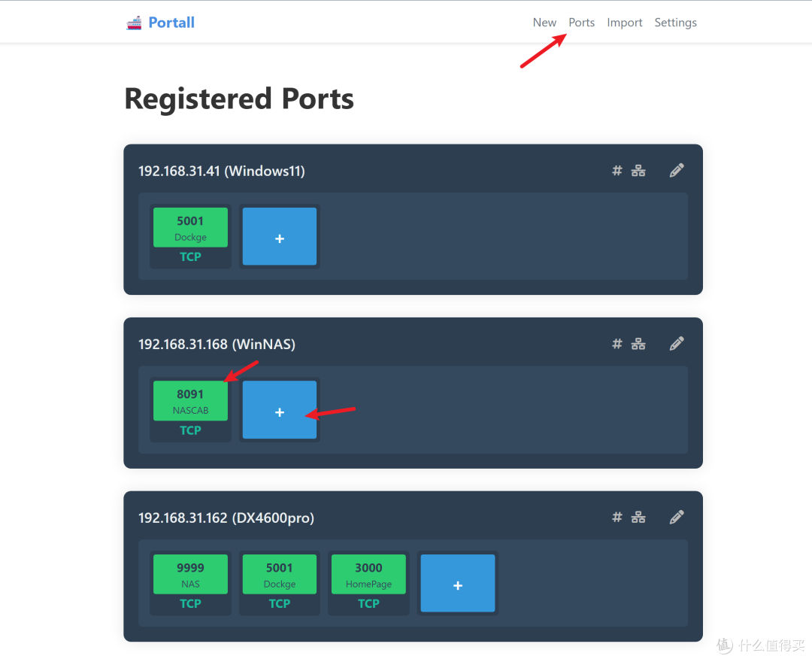Edit the WinNAS host via the pencil icon
The image size is (812, 662).
[676, 343]
